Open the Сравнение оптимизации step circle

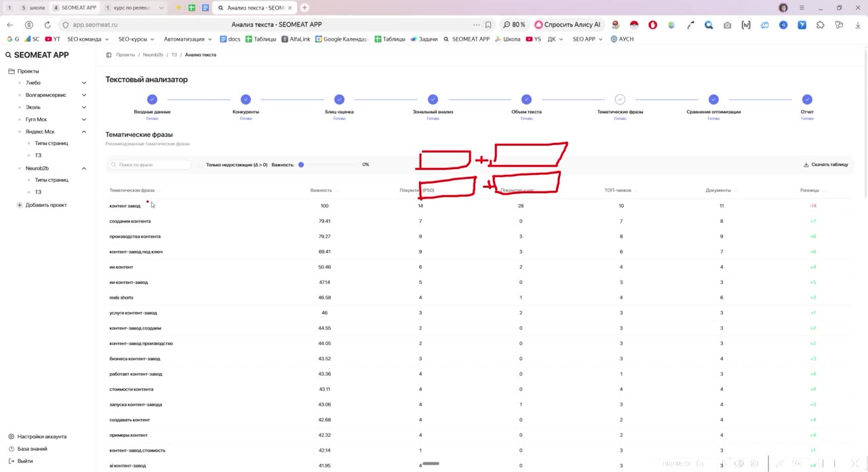(713, 99)
